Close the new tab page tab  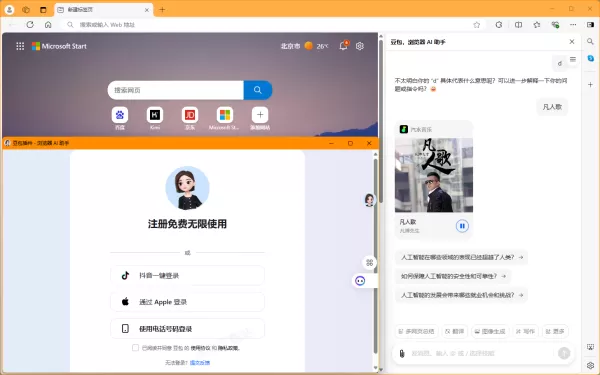pyautogui.click(x=147, y=10)
